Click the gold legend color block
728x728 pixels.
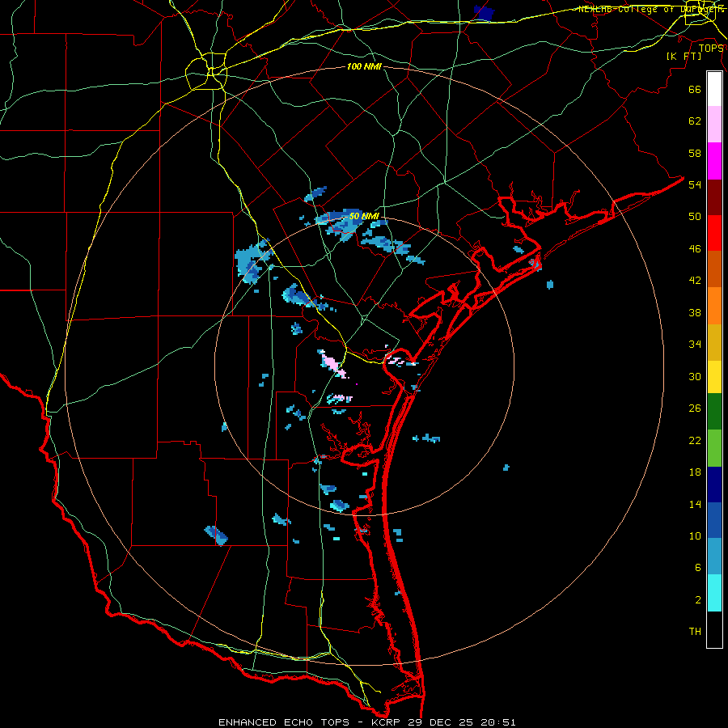point(714,342)
